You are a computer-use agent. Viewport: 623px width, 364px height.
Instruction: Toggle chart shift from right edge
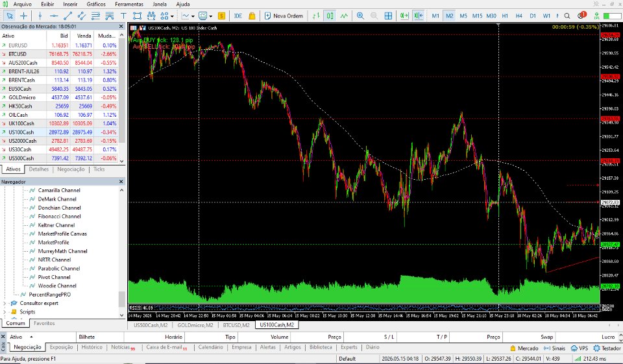point(418,16)
